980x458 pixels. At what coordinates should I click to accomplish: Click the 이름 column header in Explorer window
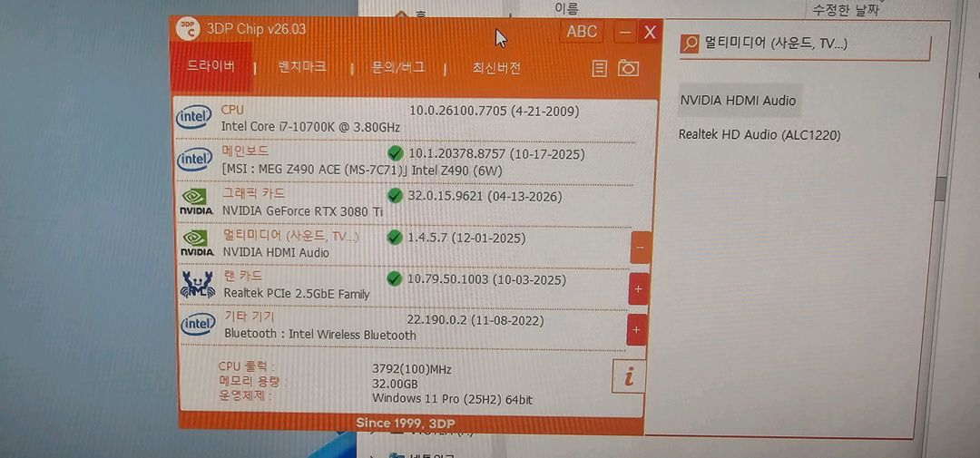click(567, 8)
